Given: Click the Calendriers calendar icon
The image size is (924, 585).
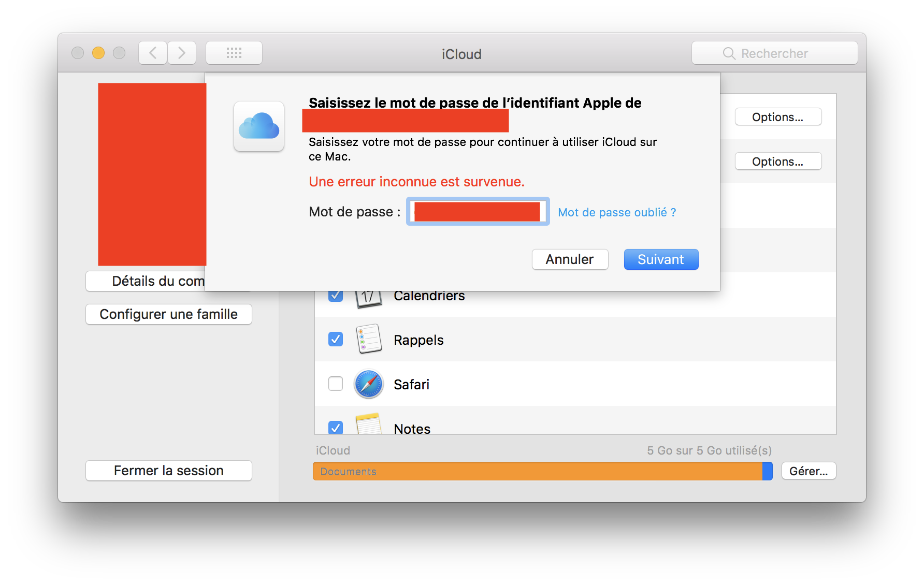Looking at the screenshot, I should pos(368,298).
